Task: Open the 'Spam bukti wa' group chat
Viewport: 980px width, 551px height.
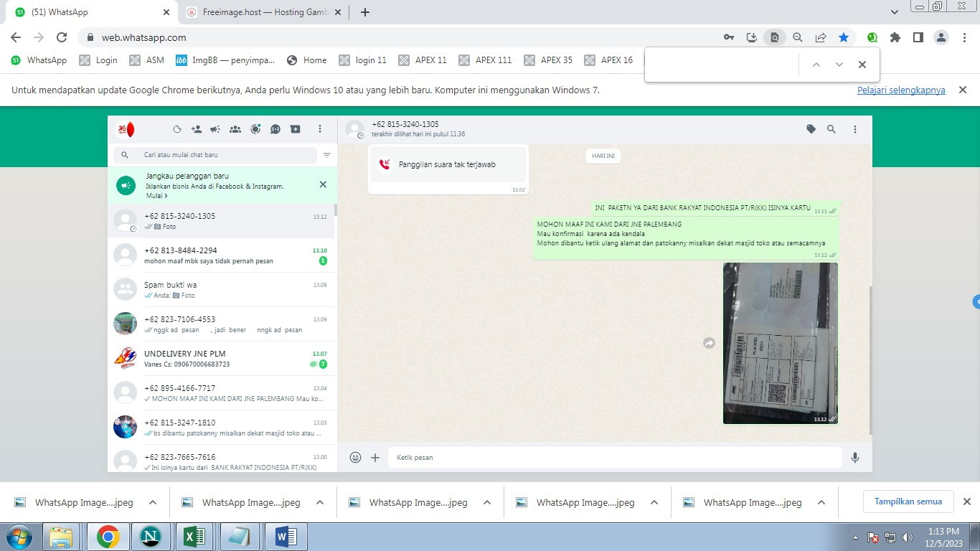Action: tap(221, 290)
